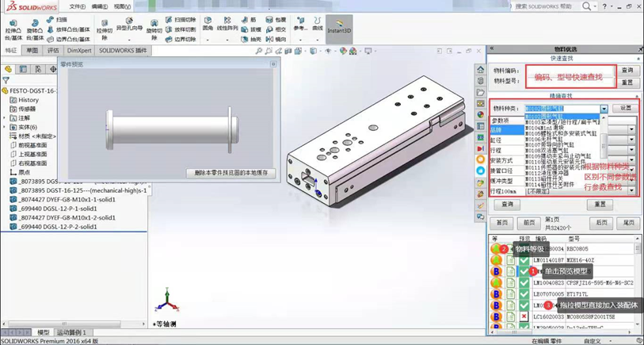The image size is (644, 345).
Task: Click the 镜向 mirror tool
Action: tap(277, 39)
